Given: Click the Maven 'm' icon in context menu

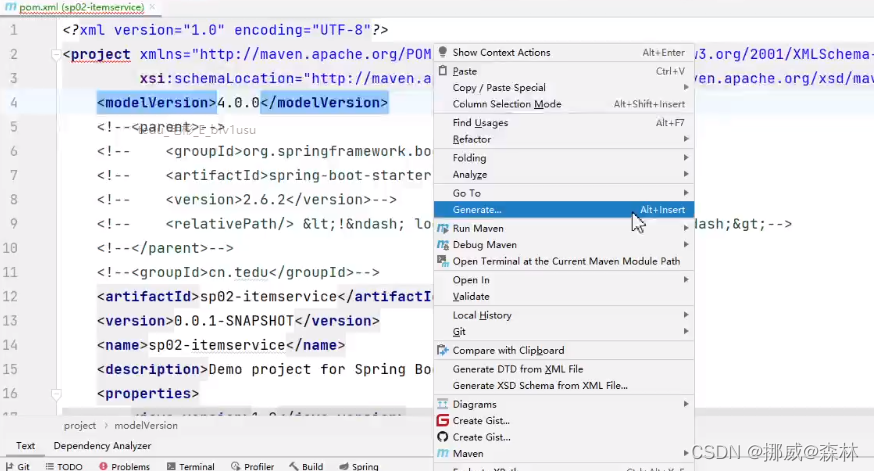Looking at the screenshot, I should pyautogui.click(x=443, y=453).
